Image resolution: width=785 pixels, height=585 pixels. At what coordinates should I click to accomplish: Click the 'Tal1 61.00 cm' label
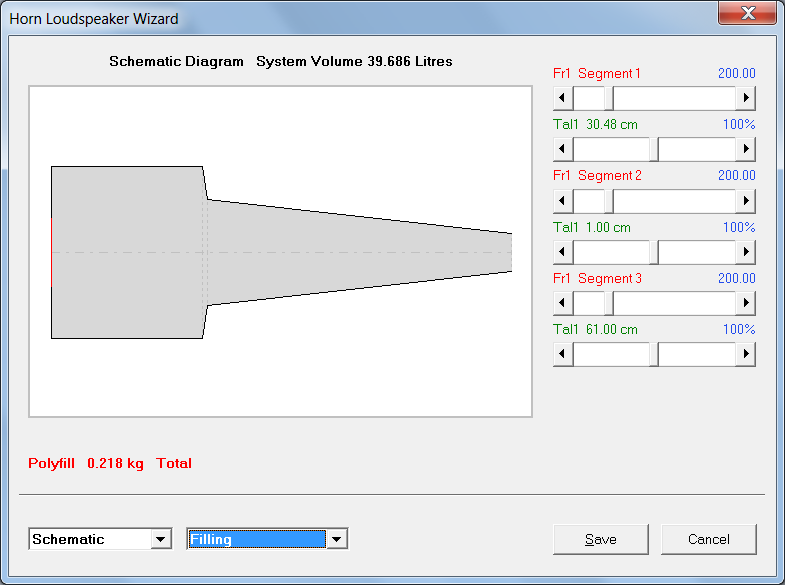[595, 329]
